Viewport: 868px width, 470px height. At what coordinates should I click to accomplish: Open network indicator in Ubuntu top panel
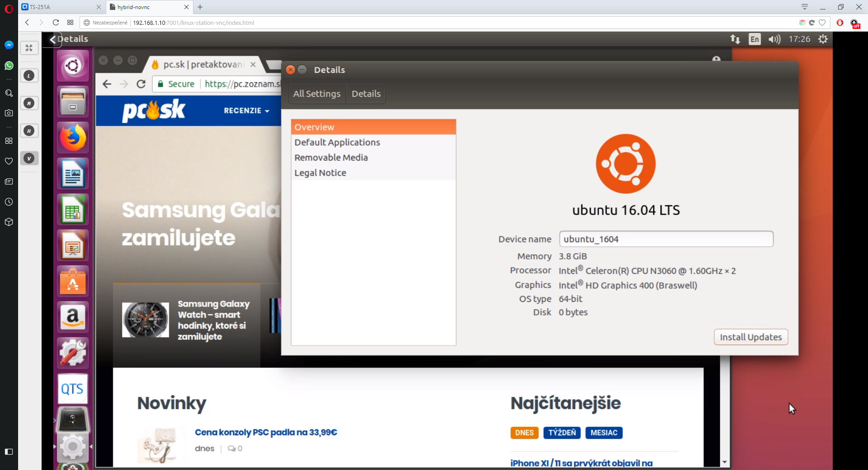coord(735,39)
